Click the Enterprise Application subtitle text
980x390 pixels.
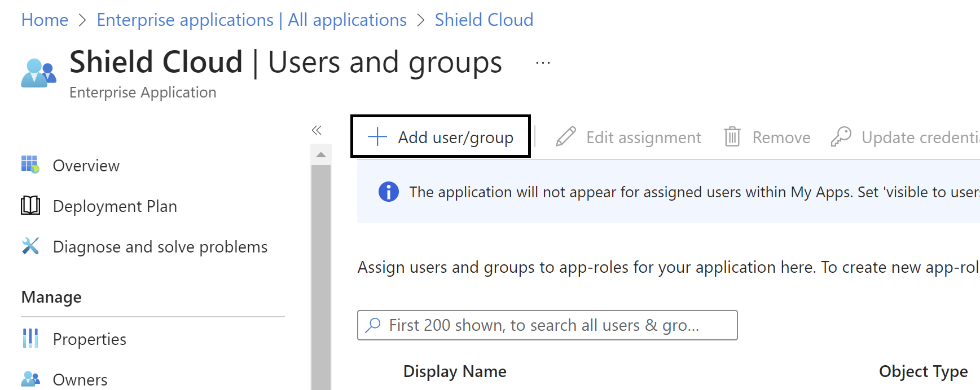coord(143,92)
